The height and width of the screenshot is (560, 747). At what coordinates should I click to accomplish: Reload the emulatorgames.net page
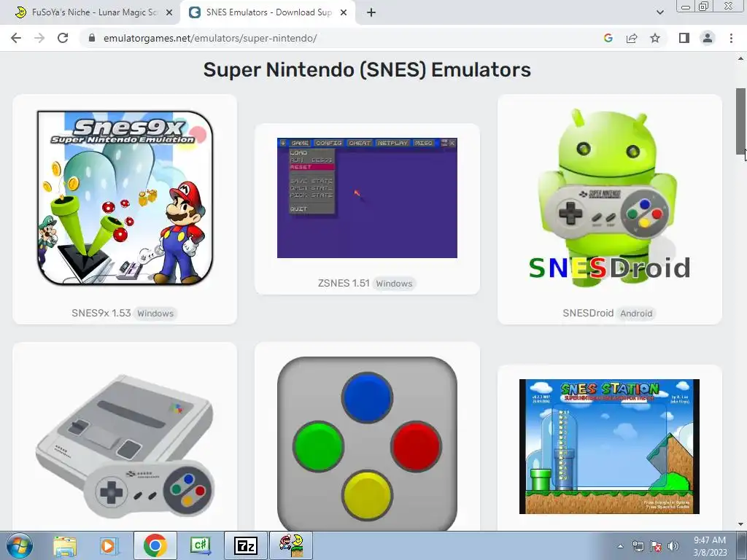pyautogui.click(x=63, y=38)
